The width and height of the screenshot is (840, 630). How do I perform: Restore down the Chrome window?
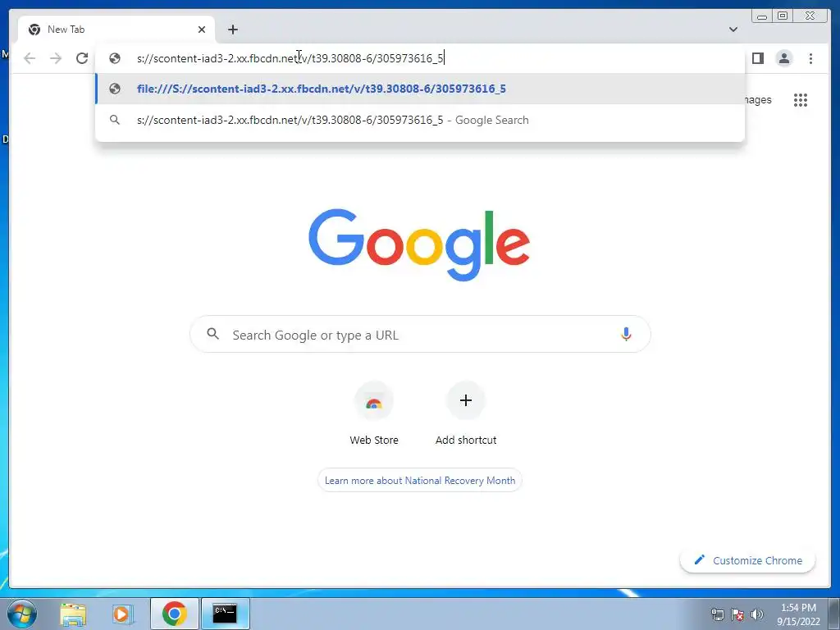783,16
